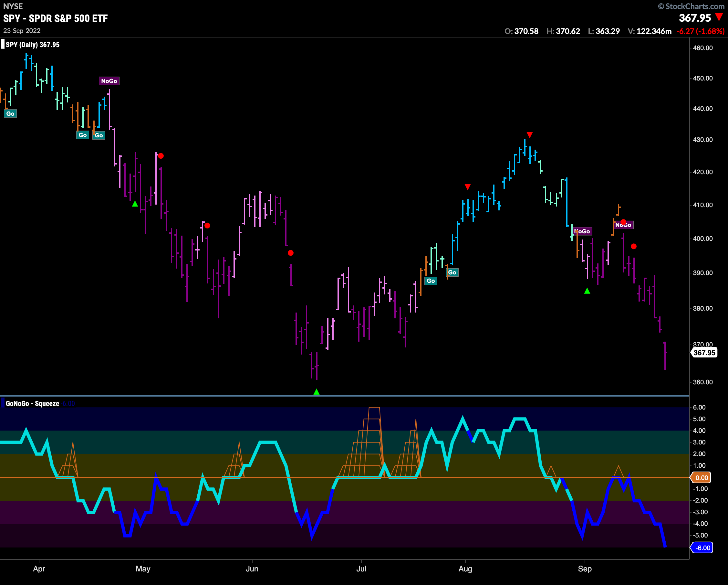Click the red down arrow beside price 367.95
The height and width of the screenshot is (585, 728).
(x=719, y=16)
